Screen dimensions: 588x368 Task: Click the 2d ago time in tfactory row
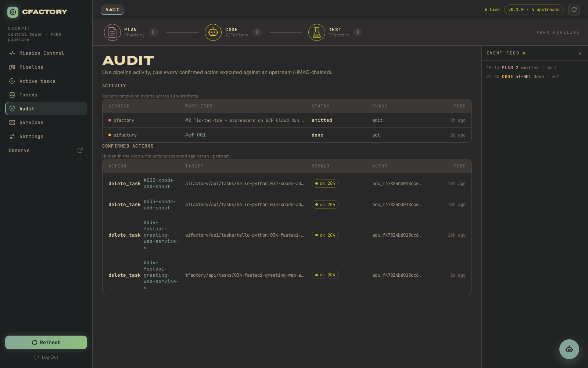458,275
